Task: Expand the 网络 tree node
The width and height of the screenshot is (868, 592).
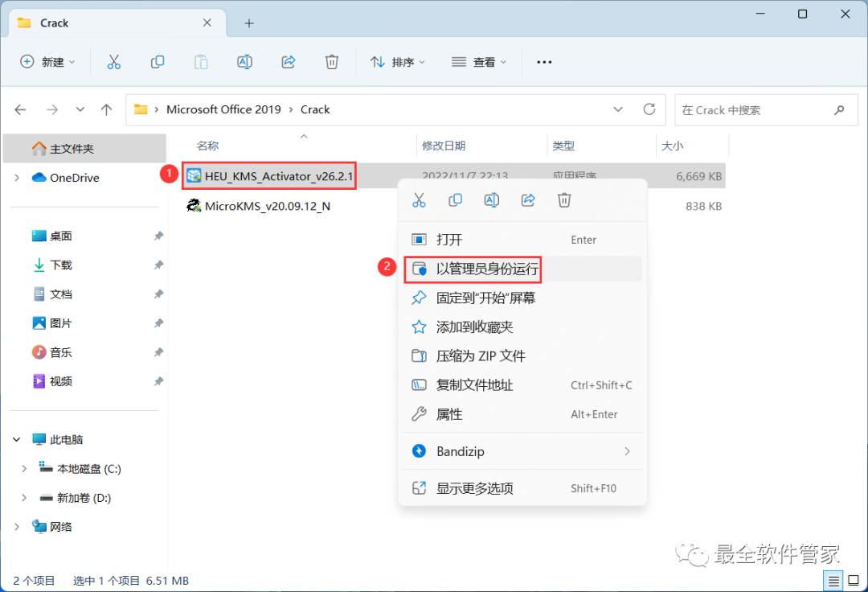Action: pyautogui.click(x=17, y=527)
